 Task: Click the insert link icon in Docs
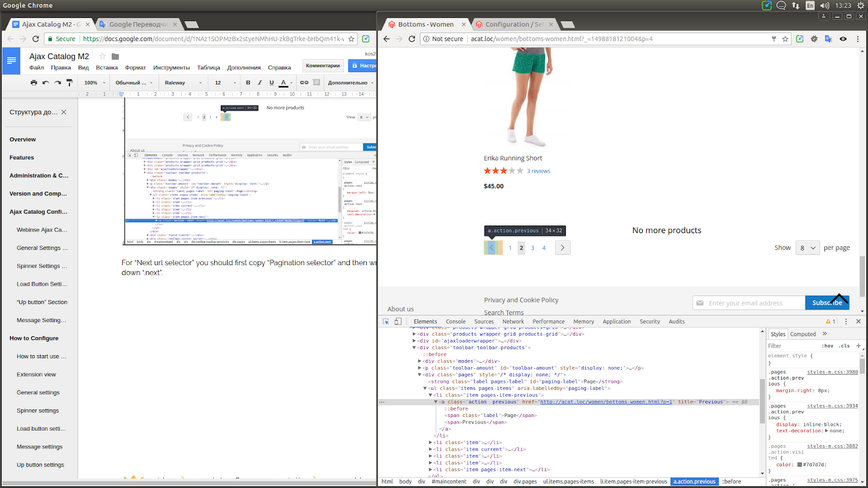(304, 82)
